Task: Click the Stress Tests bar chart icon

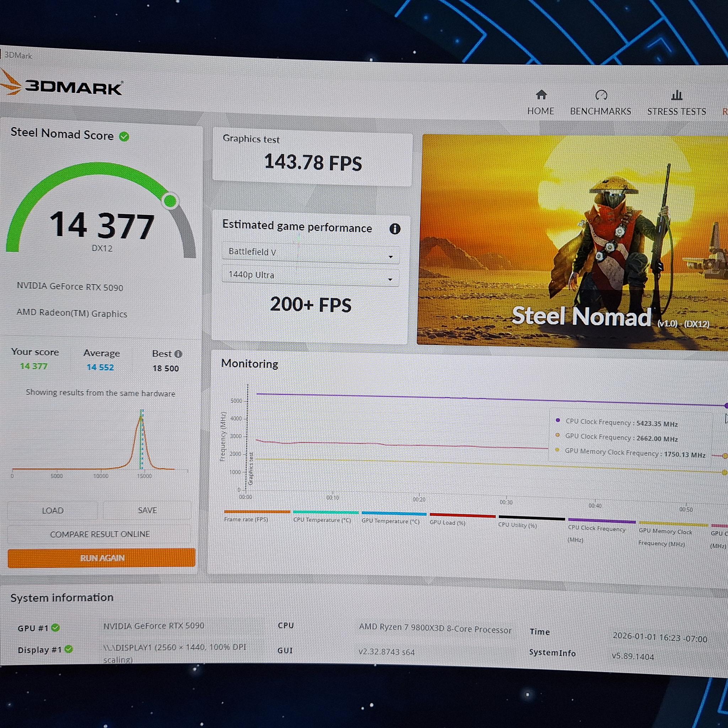Action: (x=676, y=95)
